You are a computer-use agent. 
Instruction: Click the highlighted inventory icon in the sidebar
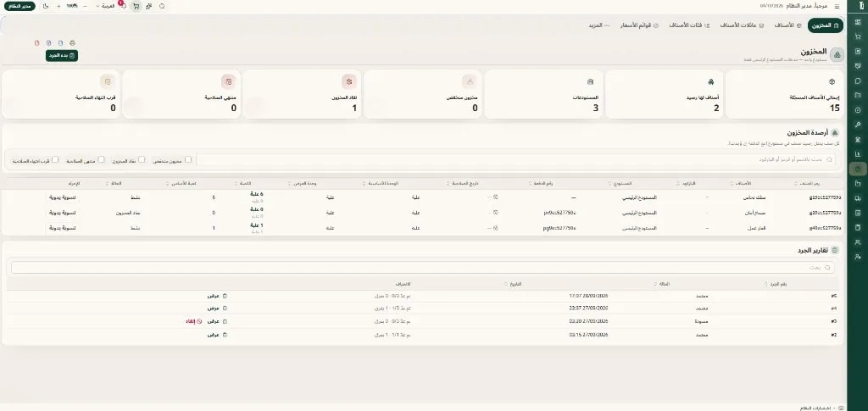pos(858,169)
